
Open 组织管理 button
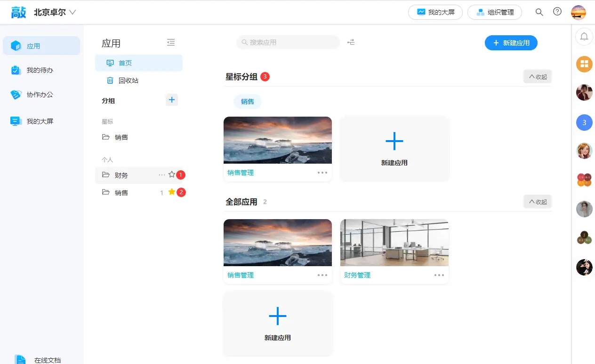tap(495, 12)
